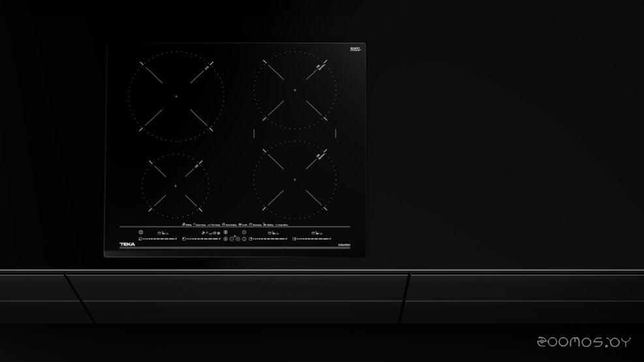Tap the lock icon above the center buttons
644x362 pixels.
226,232
